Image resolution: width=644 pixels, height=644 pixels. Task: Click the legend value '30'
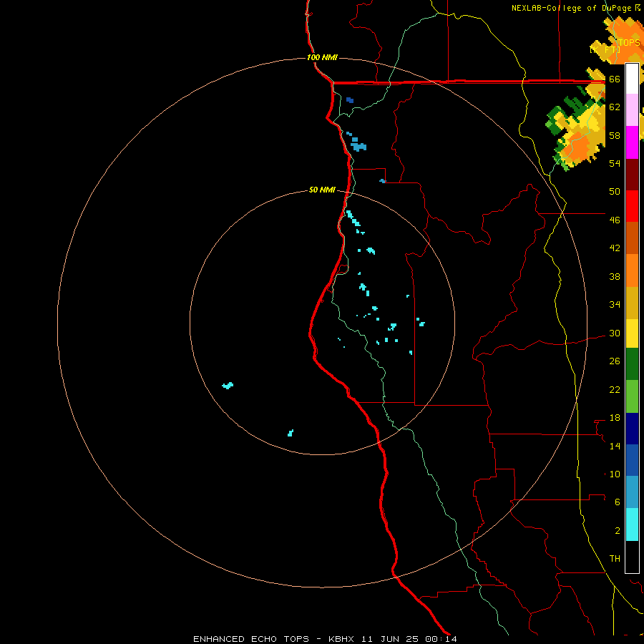tap(615, 333)
